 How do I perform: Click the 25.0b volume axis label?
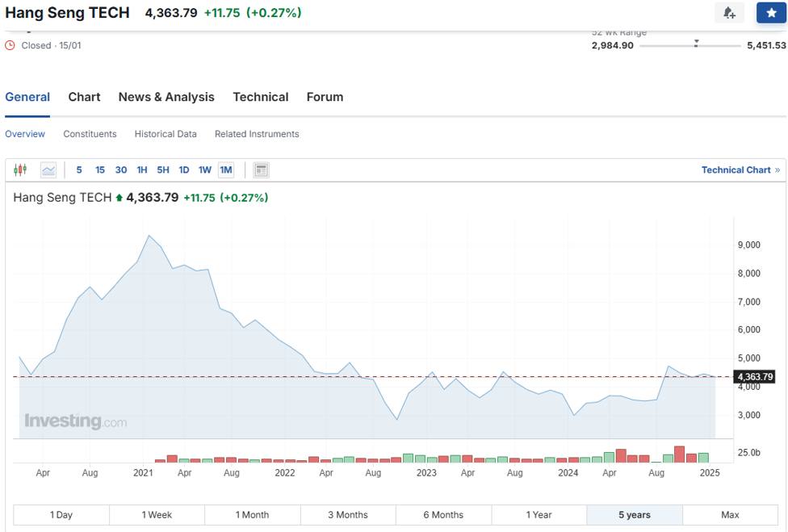click(748, 453)
